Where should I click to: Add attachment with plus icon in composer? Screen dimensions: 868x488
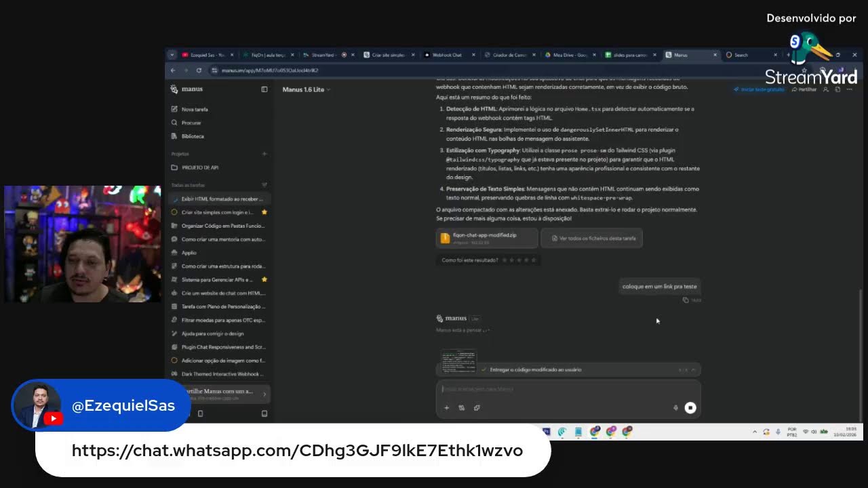tap(446, 408)
